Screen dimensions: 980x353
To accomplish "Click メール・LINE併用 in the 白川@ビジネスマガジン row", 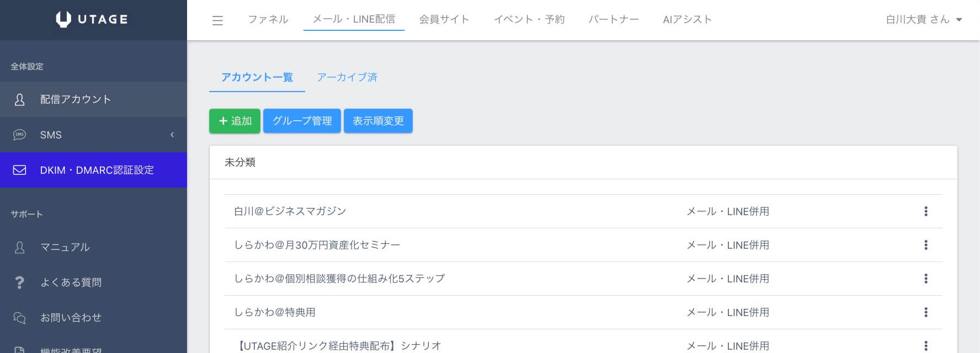I will pyautogui.click(x=728, y=211).
